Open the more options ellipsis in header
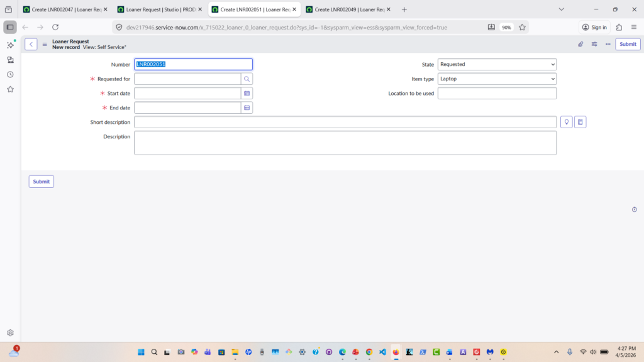The width and height of the screenshot is (644, 362). click(608, 44)
